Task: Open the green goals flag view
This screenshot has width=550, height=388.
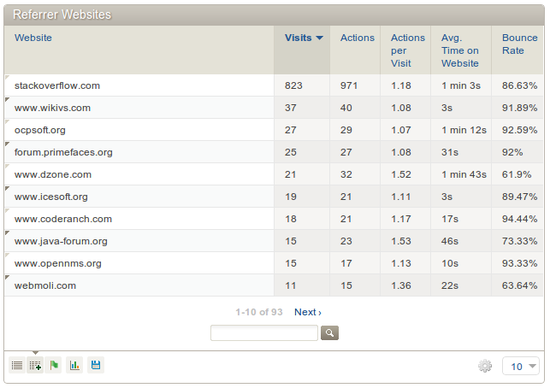Action: coord(54,365)
